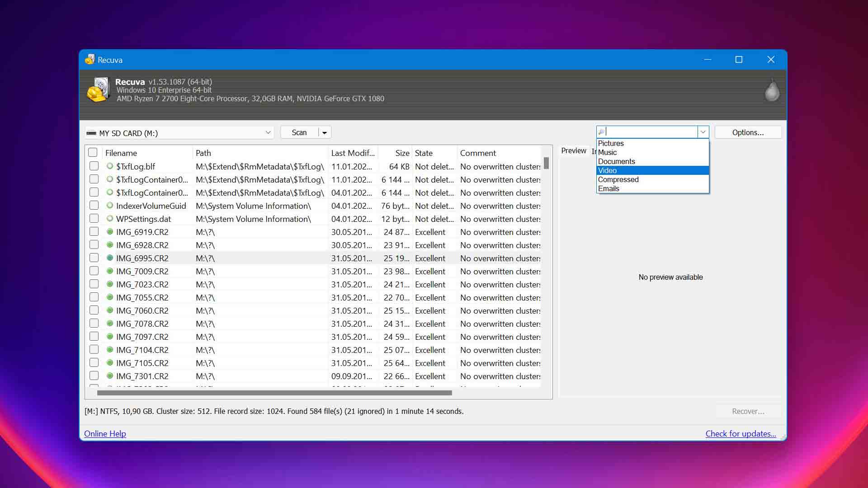The height and width of the screenshot is (488, 868).
Task: Click 'Excellent' state of IMG_7097.CR2
Action: tap(430, 337)
